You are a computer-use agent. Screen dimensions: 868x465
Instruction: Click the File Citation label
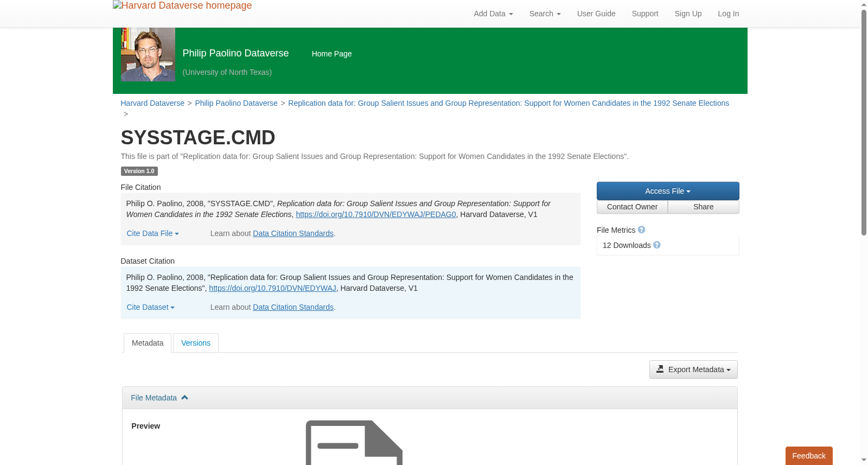coord(141,187)
